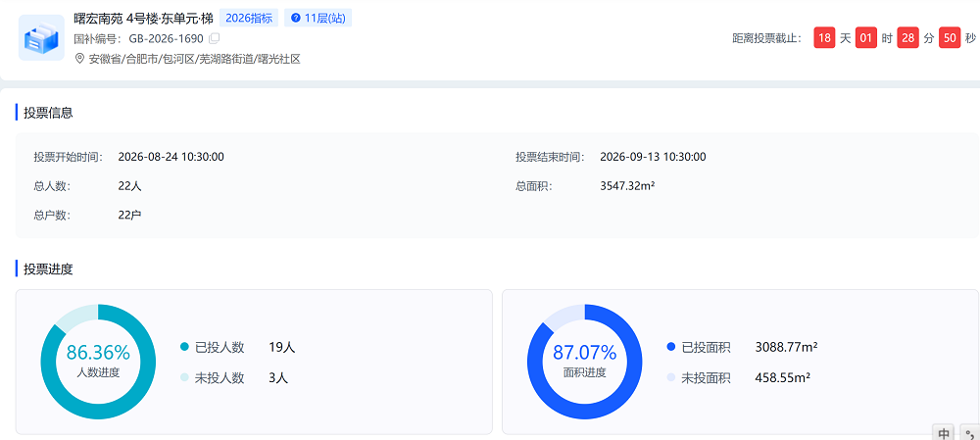Click the total area 3547.32m²
The height and width of the screenshot is (440, 980).
click(x=627, y=186)
